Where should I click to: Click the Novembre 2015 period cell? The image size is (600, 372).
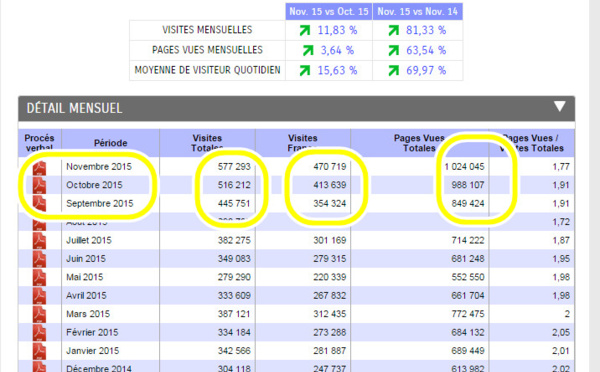99,166
